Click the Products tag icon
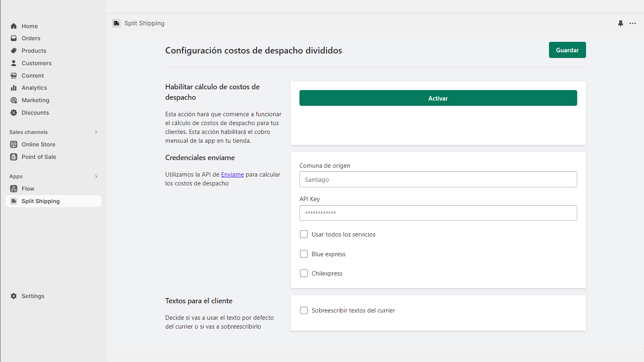Image resolution: width=644 pixels, height=362 pixels. tap(14, 51)
